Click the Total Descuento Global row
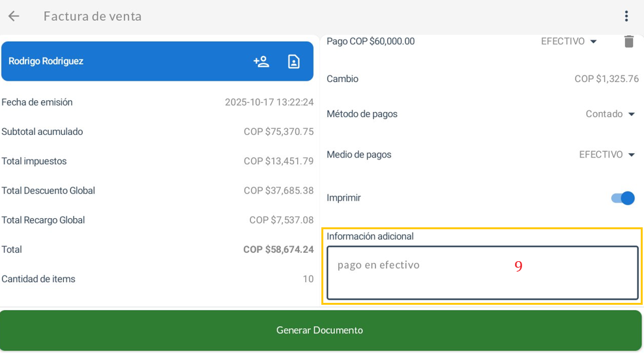Viewport: 644px width, 353px height. click(x=157, y=191)
